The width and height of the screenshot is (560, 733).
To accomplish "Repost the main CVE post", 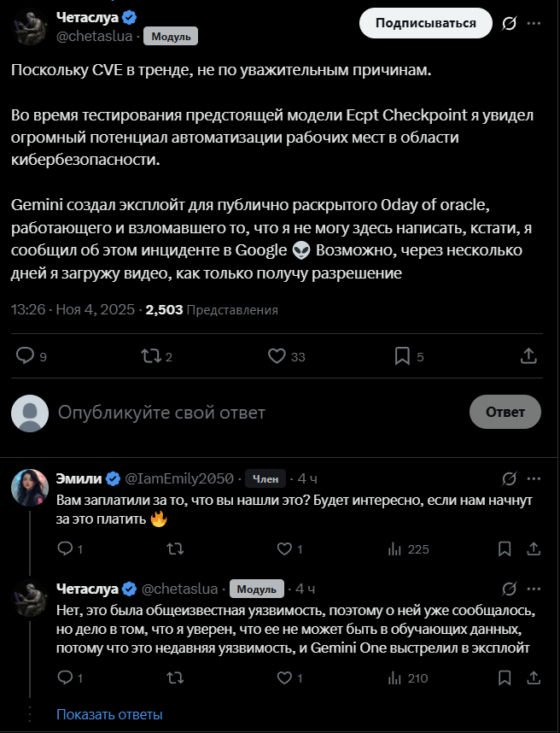I will [x=150, y=355].
